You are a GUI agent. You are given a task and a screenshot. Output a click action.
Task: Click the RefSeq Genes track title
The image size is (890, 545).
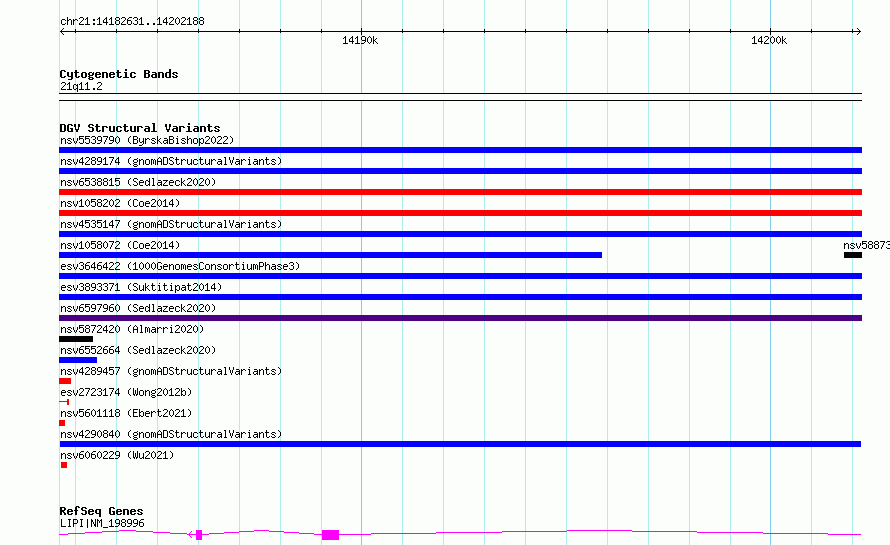(x=101, y=511)
